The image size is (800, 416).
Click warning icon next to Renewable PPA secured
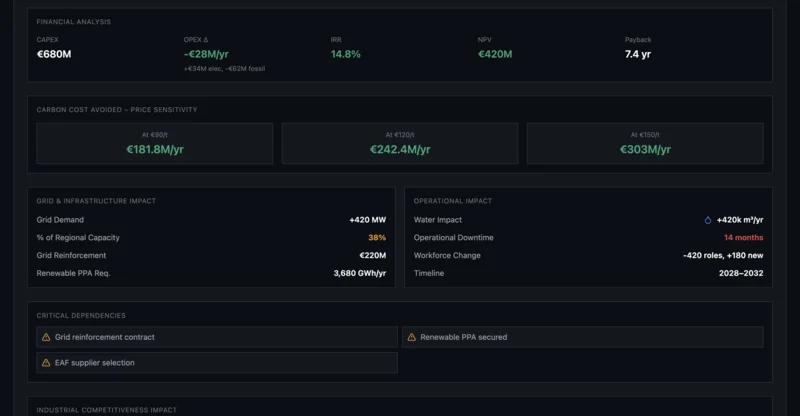click(x=411, y=337)
